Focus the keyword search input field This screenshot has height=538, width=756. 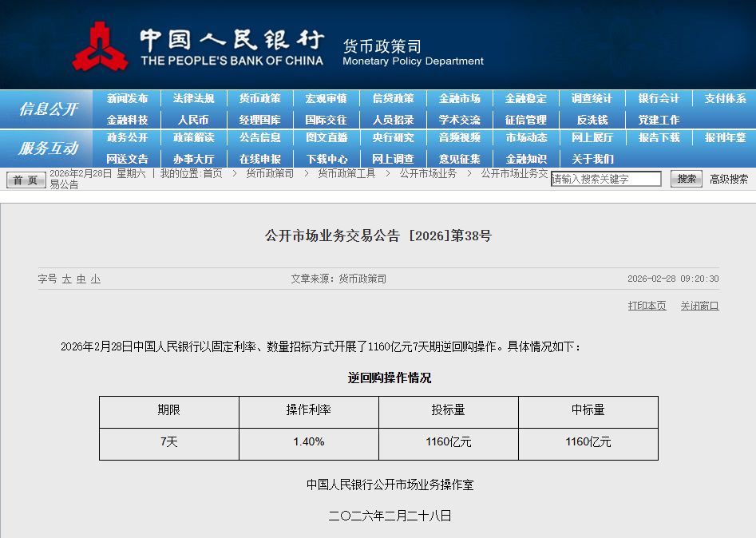coord(605,179)
